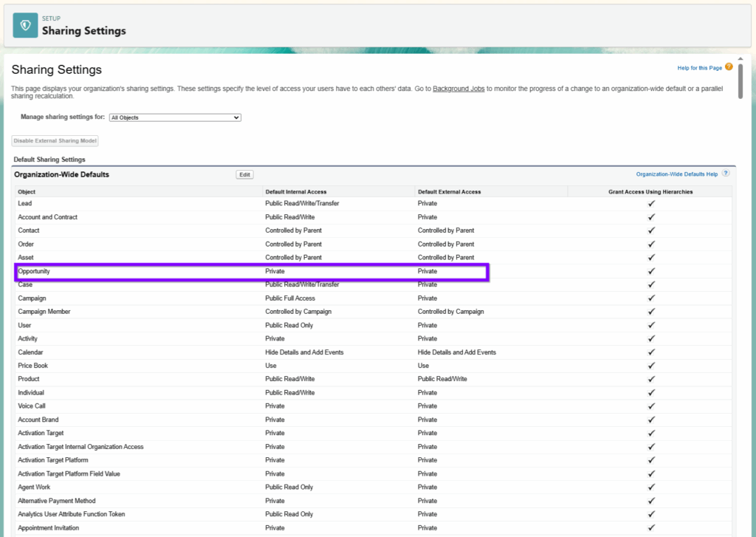Select Analytics User Attribute Function Token name

[72, 514]
